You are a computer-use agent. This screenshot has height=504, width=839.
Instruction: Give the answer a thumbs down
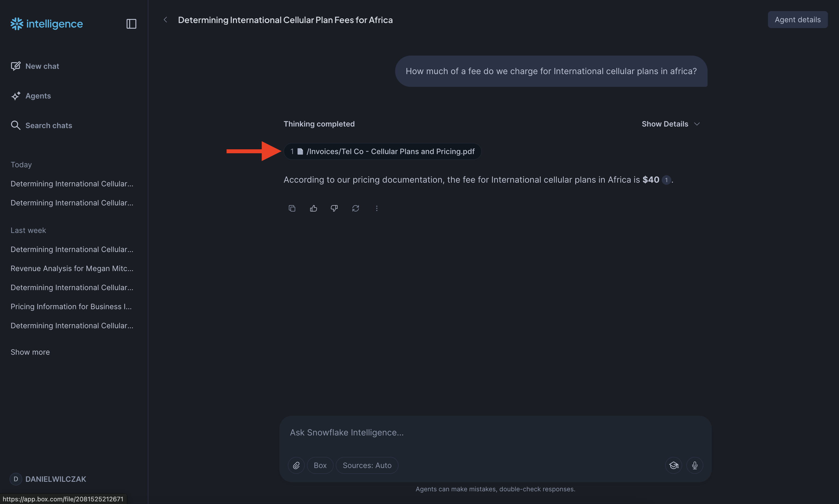pos(334,208)
